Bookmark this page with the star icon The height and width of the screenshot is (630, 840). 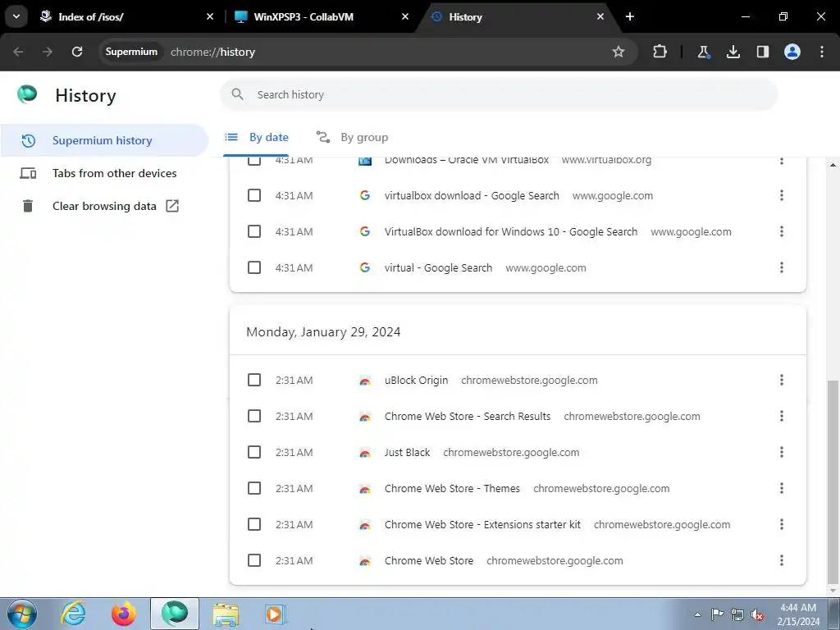(x=619, y=52)
